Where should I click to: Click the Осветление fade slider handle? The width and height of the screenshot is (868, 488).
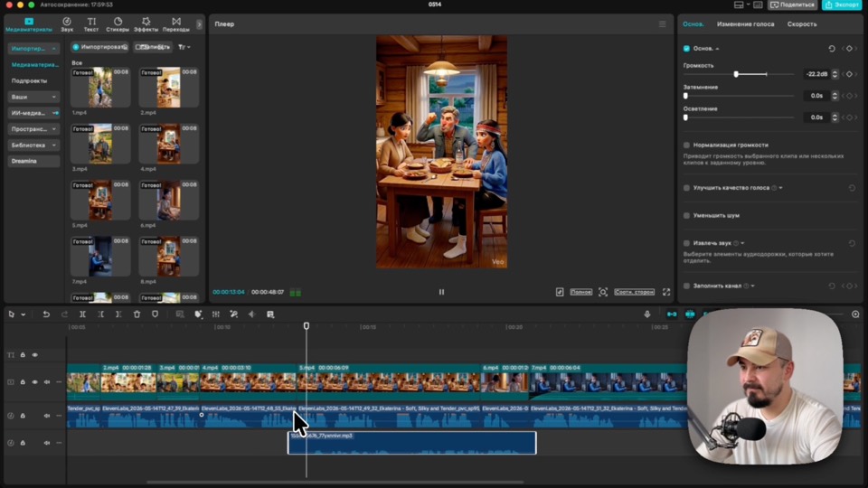coord(686,117)
